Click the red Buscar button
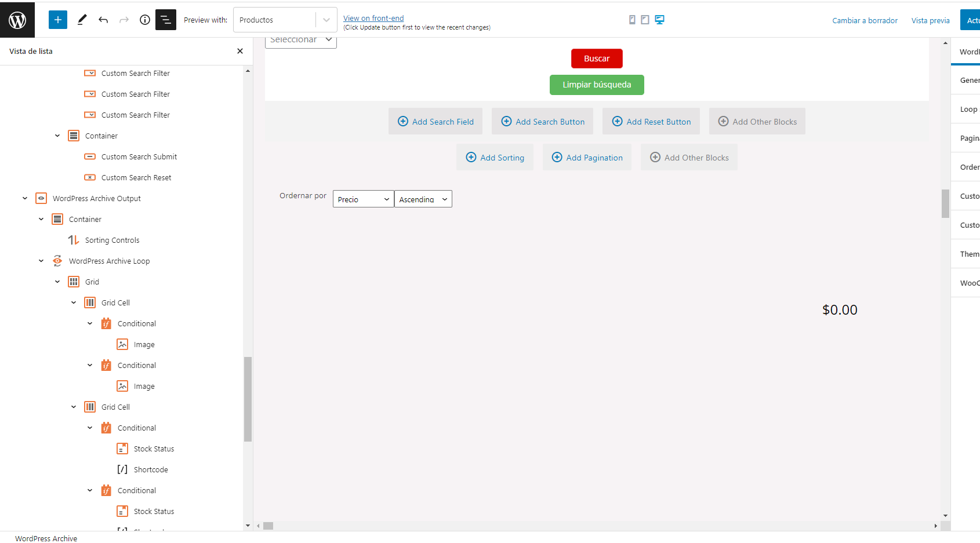 pos(597,59)
